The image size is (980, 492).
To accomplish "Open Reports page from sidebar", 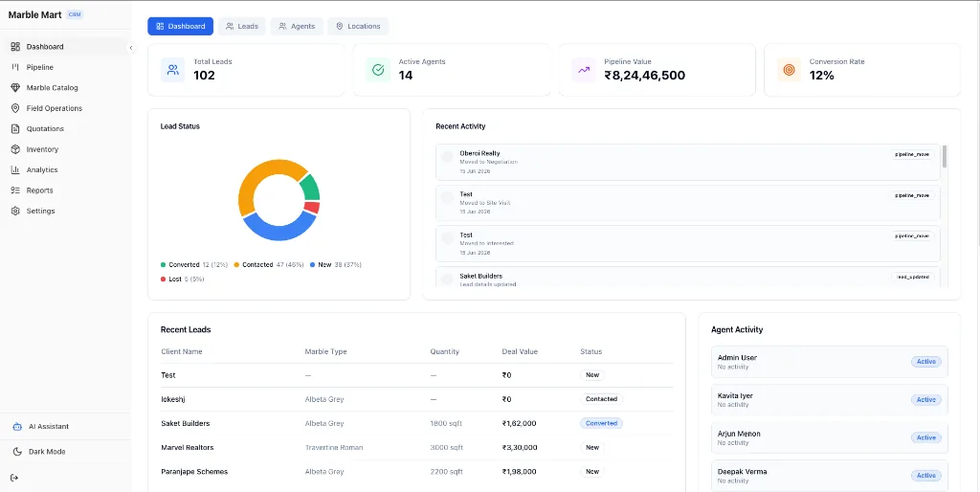I will click(x=66, y=190).
